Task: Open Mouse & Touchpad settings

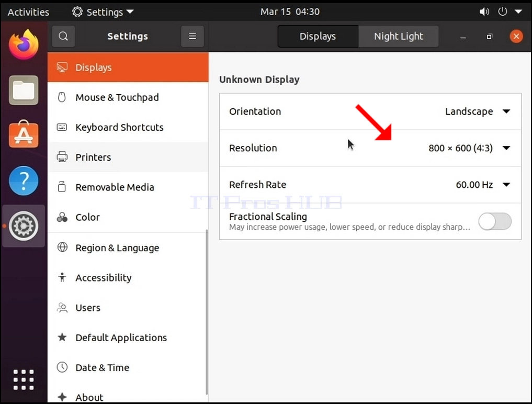Action: click(128, 97)
